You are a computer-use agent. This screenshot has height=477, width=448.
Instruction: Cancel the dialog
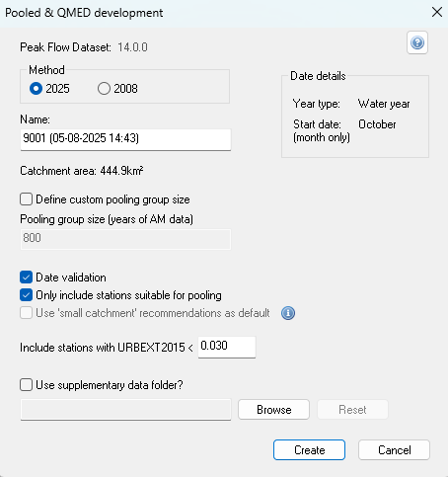(394, 449)
